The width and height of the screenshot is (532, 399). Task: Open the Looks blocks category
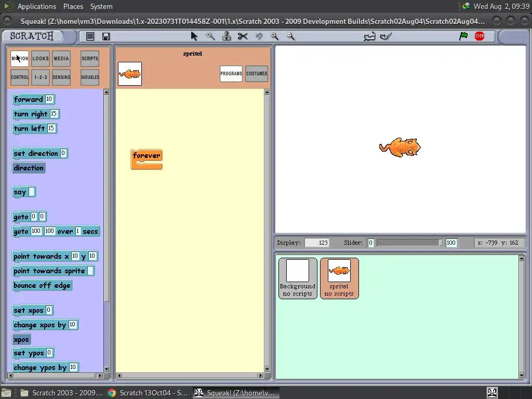(x=41, y=58)
